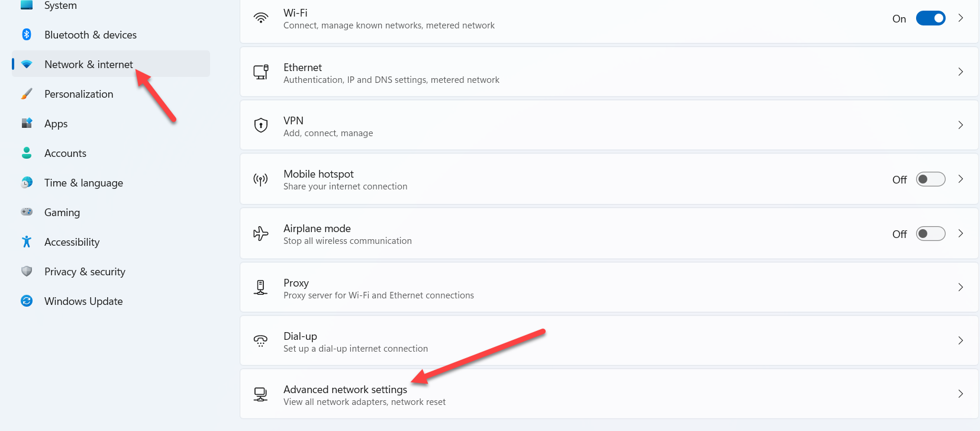Enable the Mobile hotspot toggle
The width and height of the screenshot is (980, 431).
930,179
